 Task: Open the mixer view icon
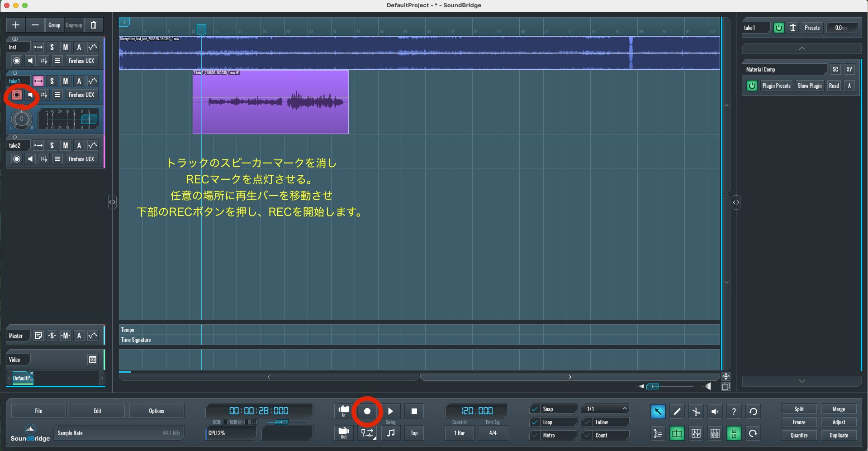[x=715, y=433]
